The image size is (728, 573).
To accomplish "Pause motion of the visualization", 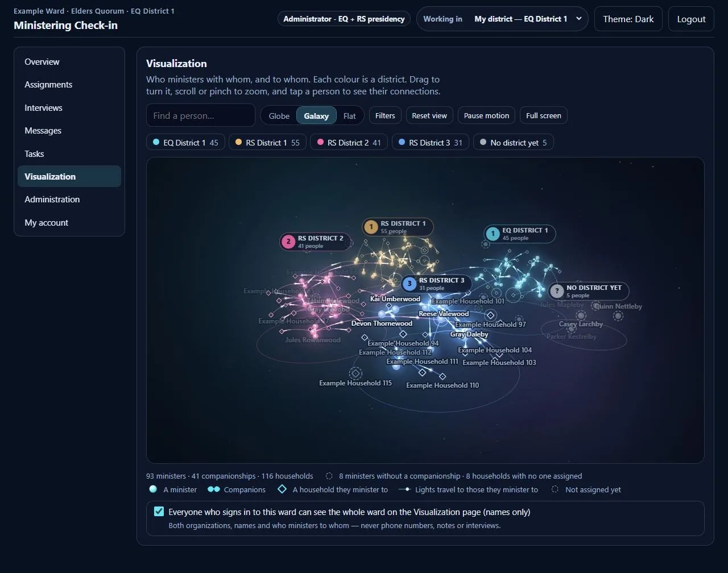I will 486,115.
